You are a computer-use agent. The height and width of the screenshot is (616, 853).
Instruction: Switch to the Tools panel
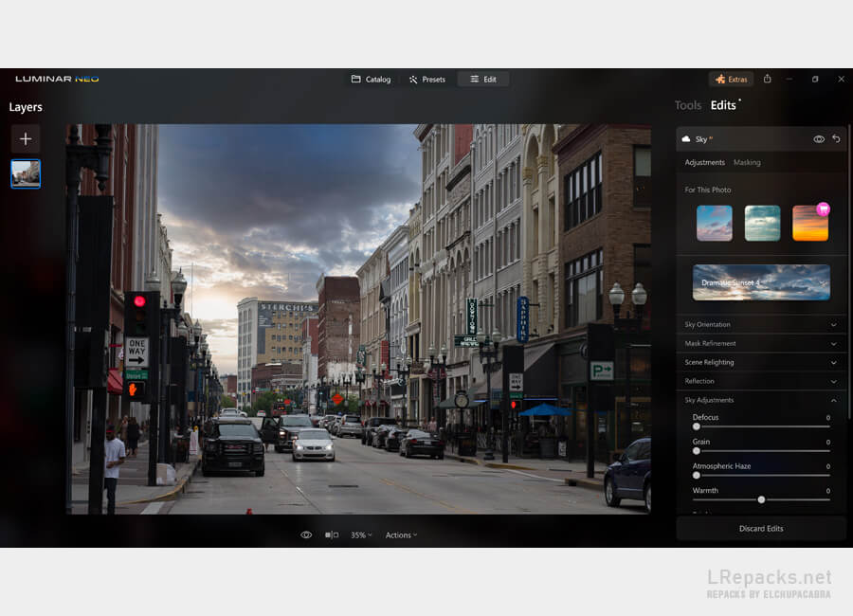point(687,105)
